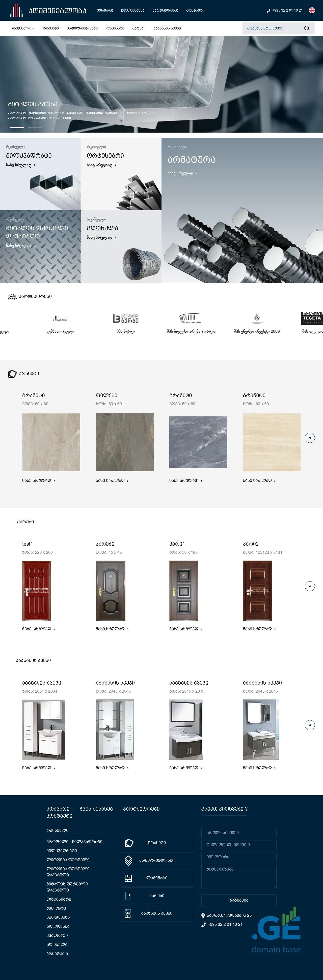Image resolution: width=323 pixels, height=980 pixels.
Task: Focus the full name field in contact form
Action: (239, 832)
